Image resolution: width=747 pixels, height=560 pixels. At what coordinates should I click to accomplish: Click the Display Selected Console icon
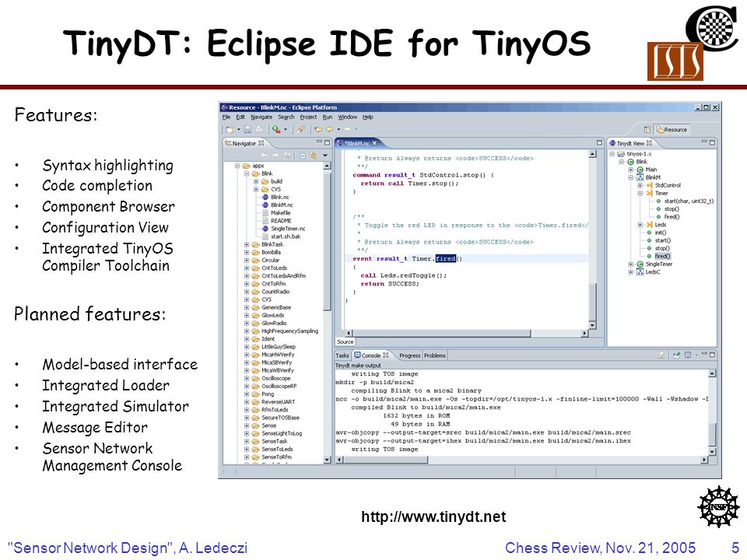pyautogui.click(x=688, y=355)
